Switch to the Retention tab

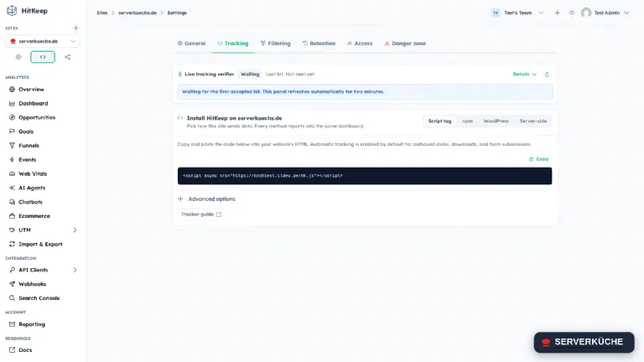click(x=319, y=44)
